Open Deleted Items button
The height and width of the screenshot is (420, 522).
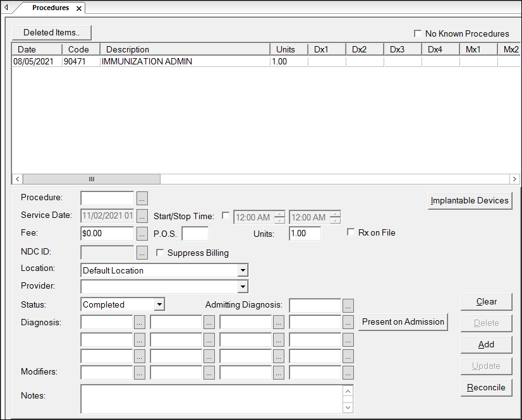pyautogui.click(x=52, y=33)
